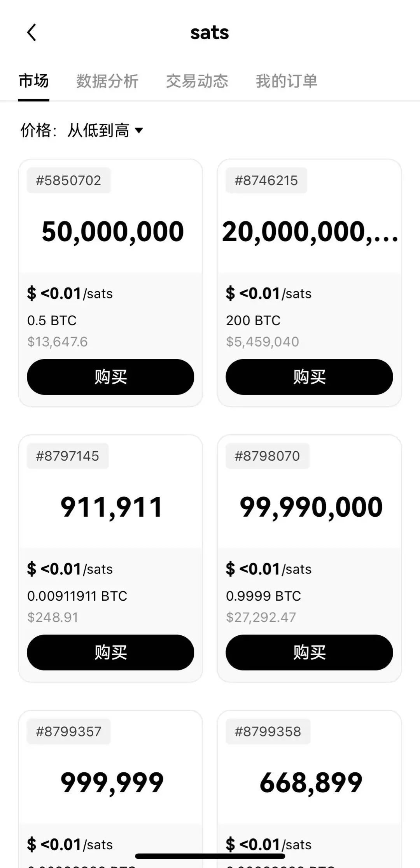The image size is (420, 868).
Task: Tap inscription tag #8797145
Action: click(68, 456)
